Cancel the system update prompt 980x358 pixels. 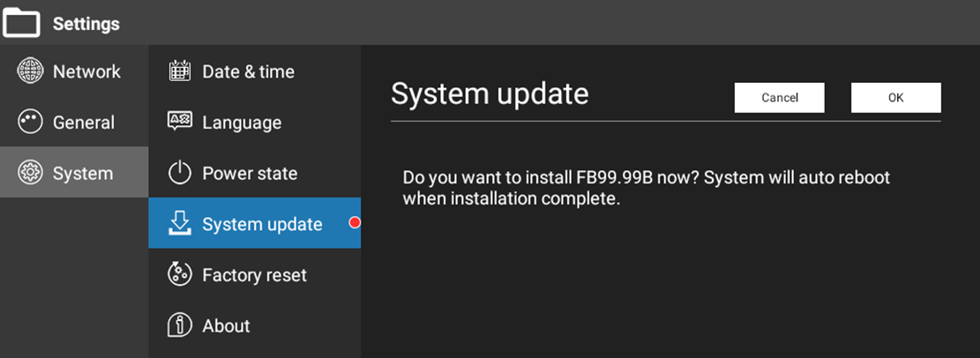click(780, 98)
